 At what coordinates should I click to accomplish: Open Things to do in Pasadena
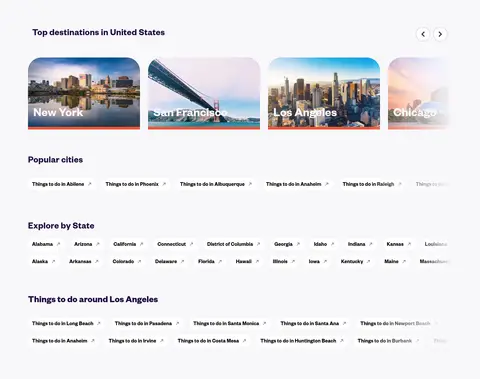(147, 323)
